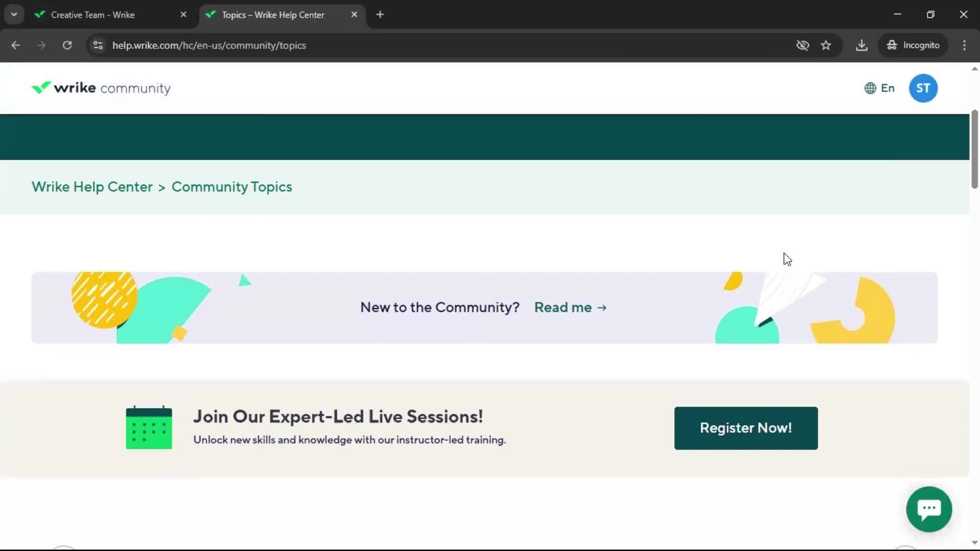Restore down the browser window

tap(930, 15)
